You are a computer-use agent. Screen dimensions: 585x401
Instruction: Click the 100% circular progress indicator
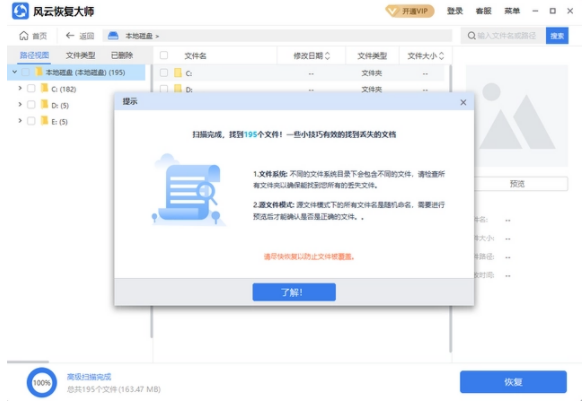coord(41,382)
